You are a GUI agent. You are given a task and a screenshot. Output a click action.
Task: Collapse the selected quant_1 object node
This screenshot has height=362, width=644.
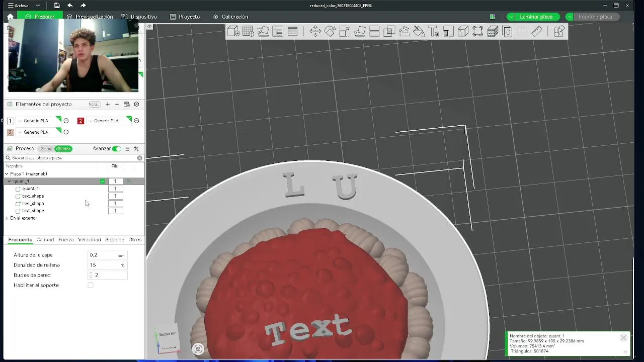pyautogui.click(x=9, y=181)
